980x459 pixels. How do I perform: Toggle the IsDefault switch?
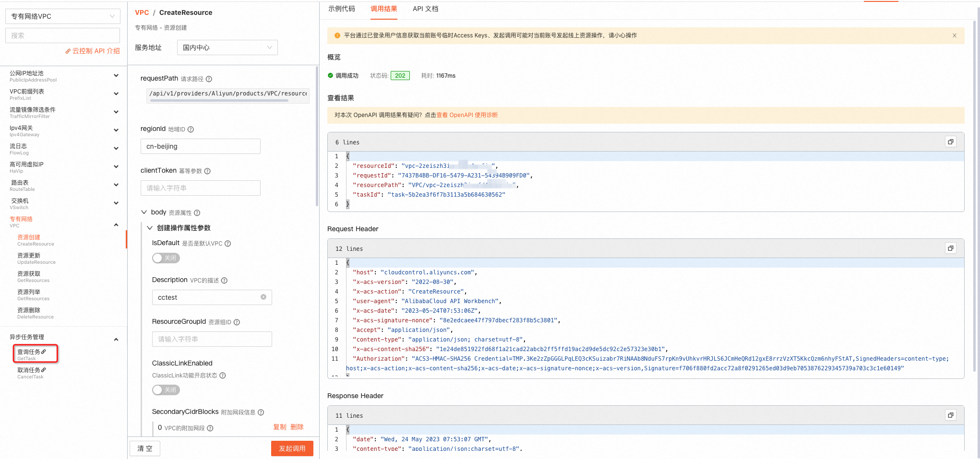click(x=166, y=258)
